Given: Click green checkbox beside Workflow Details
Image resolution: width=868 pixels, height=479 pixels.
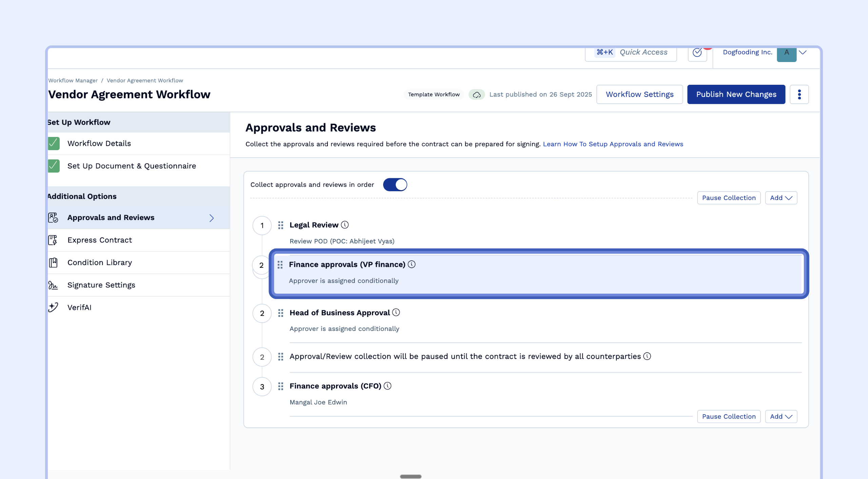Looking at the screenshot, I should click(54, 143).
